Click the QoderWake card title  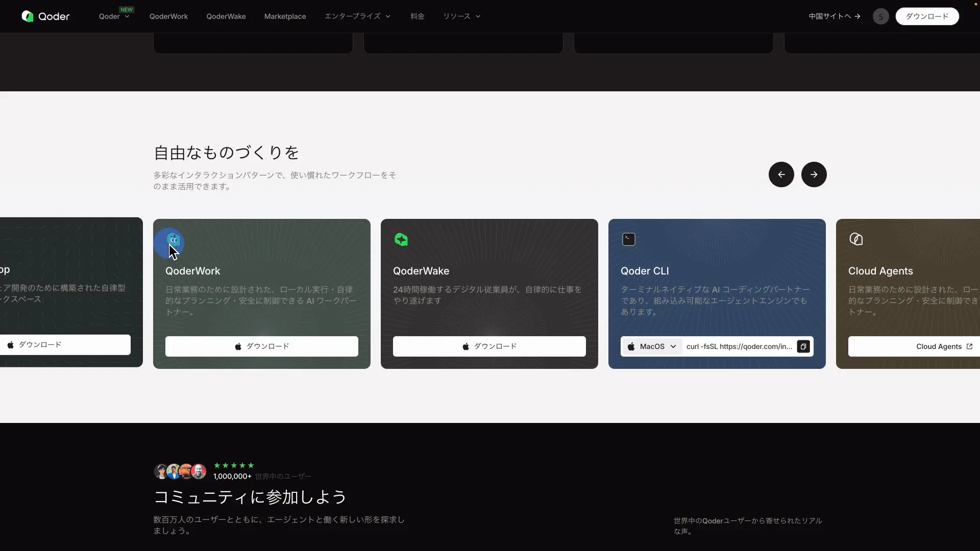click(x=421, y=271)
